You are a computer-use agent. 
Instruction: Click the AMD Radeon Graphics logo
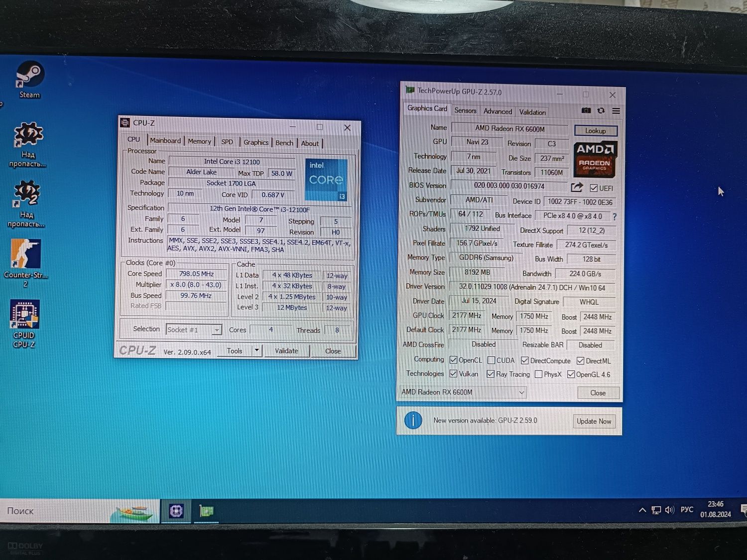[595, 159]
